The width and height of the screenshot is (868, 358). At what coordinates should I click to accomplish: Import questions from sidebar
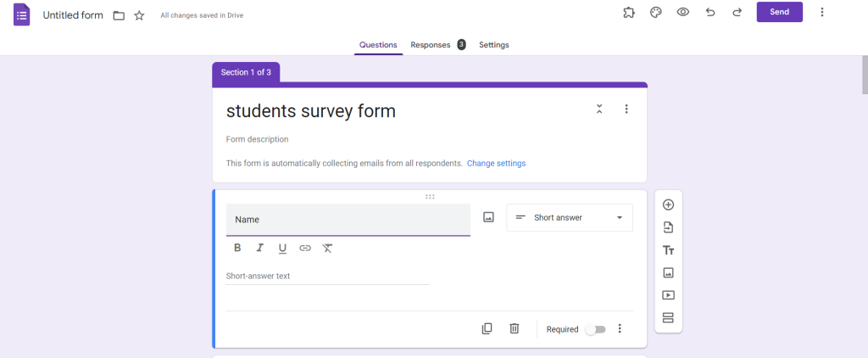(x=668, y=227)
